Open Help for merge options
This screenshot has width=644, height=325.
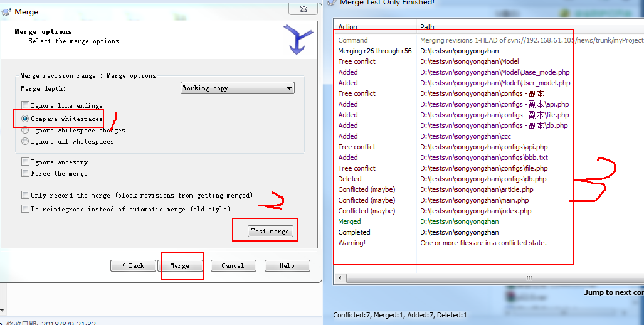point(287,266)
